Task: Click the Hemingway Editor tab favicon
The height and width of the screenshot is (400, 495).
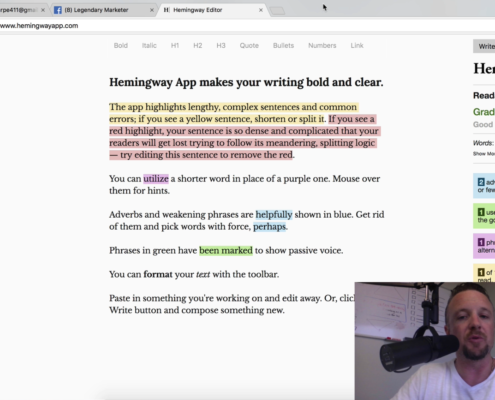Action: click(166, 10)
